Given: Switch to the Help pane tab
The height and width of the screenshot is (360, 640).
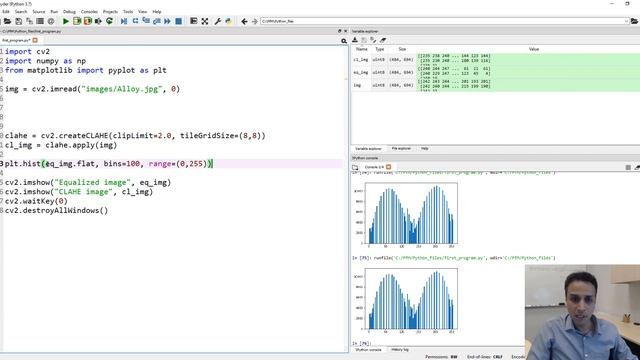Looking at the screenshot, I should (x=424, y=149).
